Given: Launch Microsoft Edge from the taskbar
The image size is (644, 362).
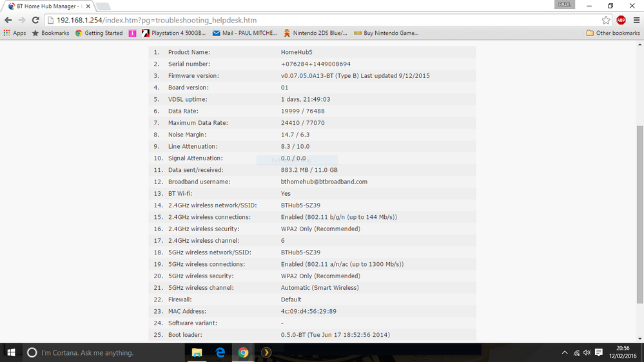Looking at the screenshot, I should coord(220,352).
